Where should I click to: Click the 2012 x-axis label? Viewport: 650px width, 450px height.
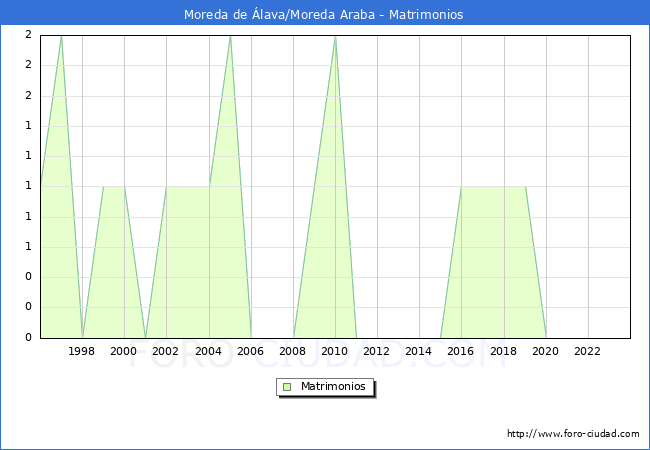pyautogui.click(x=376, y=351)
